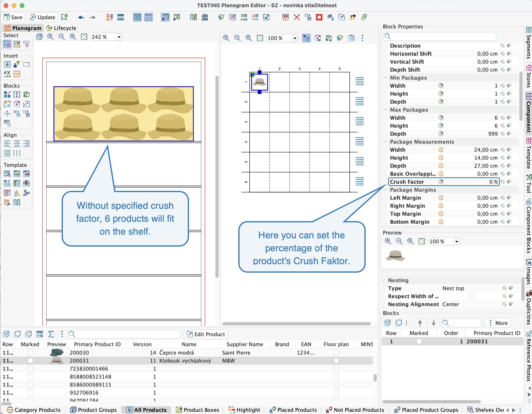This screenshot has width=532, height=414.
Task: Click the mirror template triangle icon
Action: pyautogui.click(x=17, y=193)
